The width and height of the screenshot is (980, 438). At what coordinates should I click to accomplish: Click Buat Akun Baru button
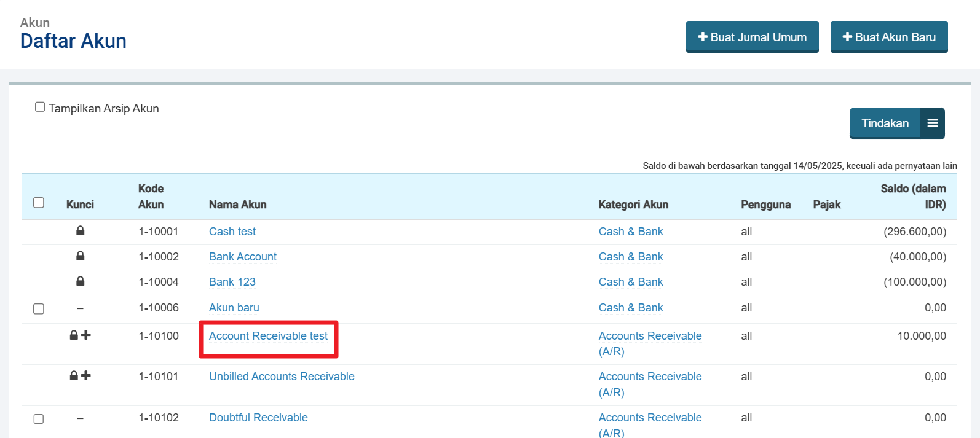888,37
